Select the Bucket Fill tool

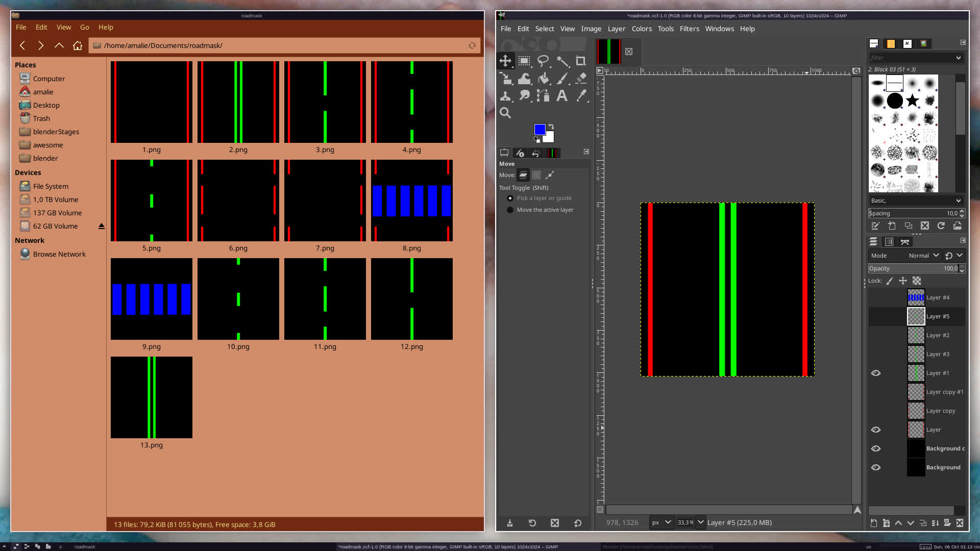point(543,79)
